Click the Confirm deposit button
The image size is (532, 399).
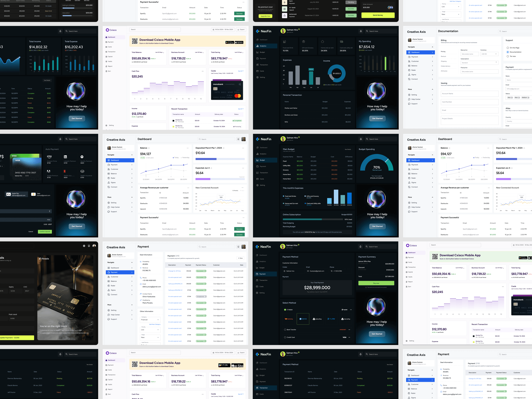(x=45, y=232)
